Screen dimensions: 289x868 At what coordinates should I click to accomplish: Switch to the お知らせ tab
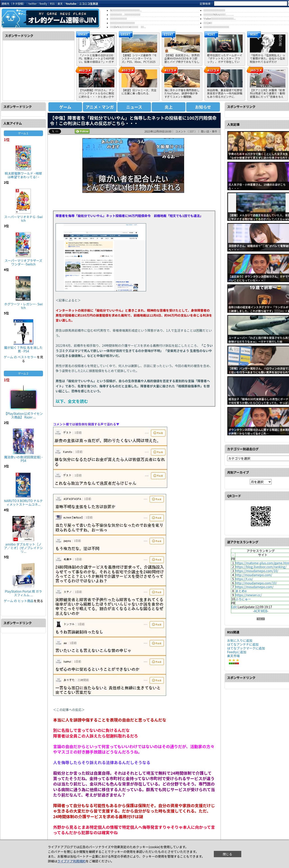coord(203,107)
